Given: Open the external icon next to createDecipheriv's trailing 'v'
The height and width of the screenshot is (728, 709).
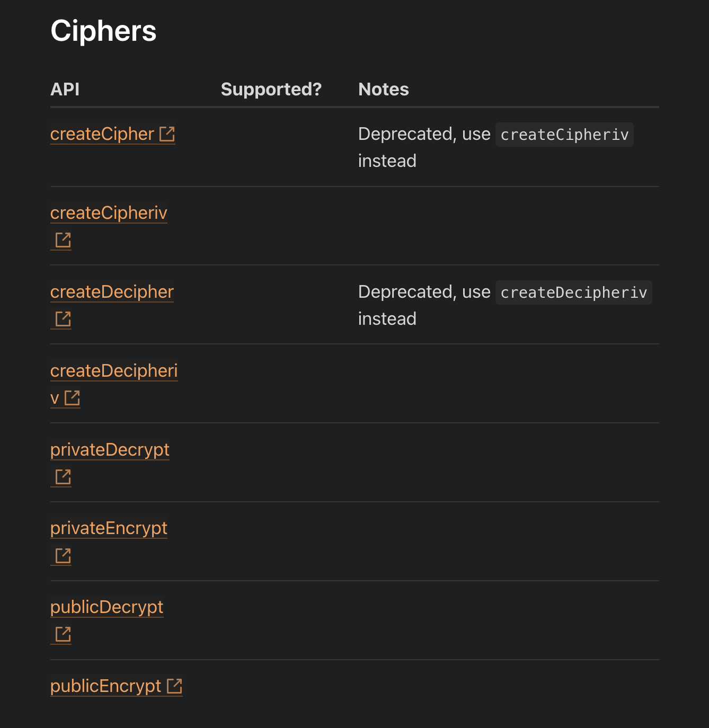Looking at the screenshot, I should (x=72, y=398).
